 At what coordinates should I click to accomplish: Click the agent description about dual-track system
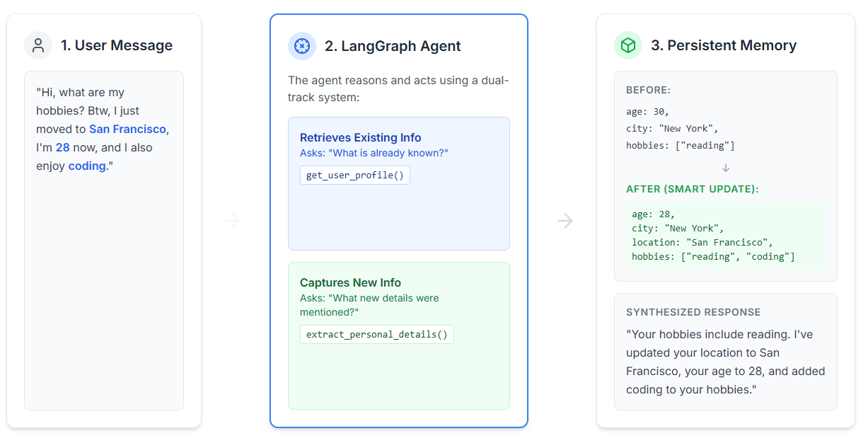[x=398, y=88]
